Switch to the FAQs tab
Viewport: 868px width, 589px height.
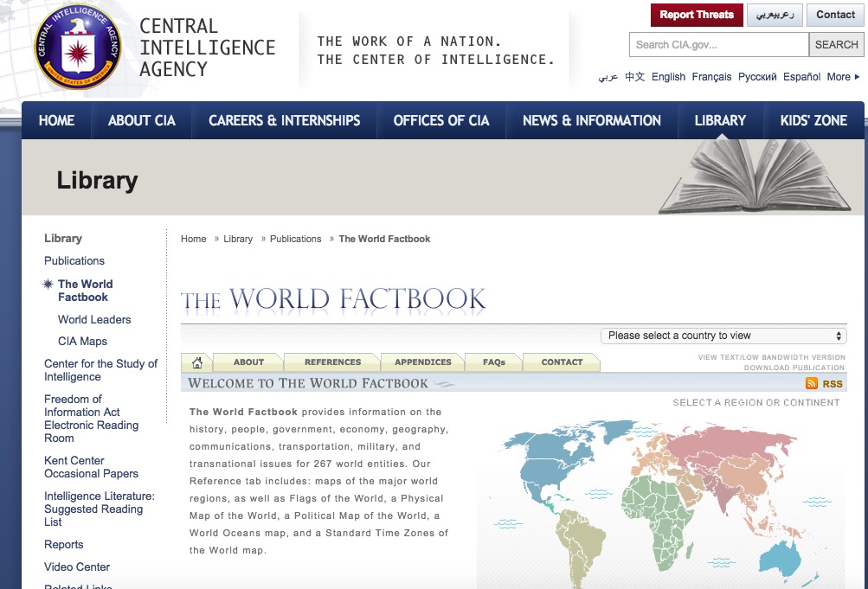click(494, 362)
